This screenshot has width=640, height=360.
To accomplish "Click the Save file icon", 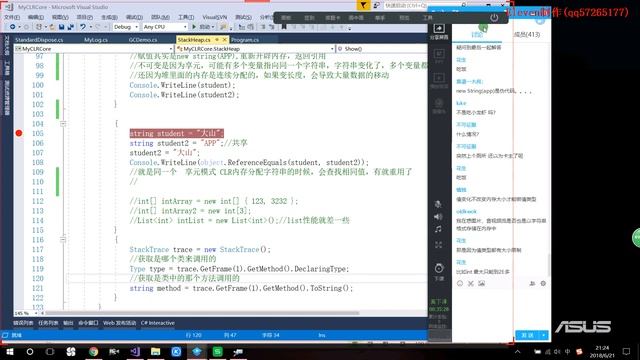I will (61, 27).
